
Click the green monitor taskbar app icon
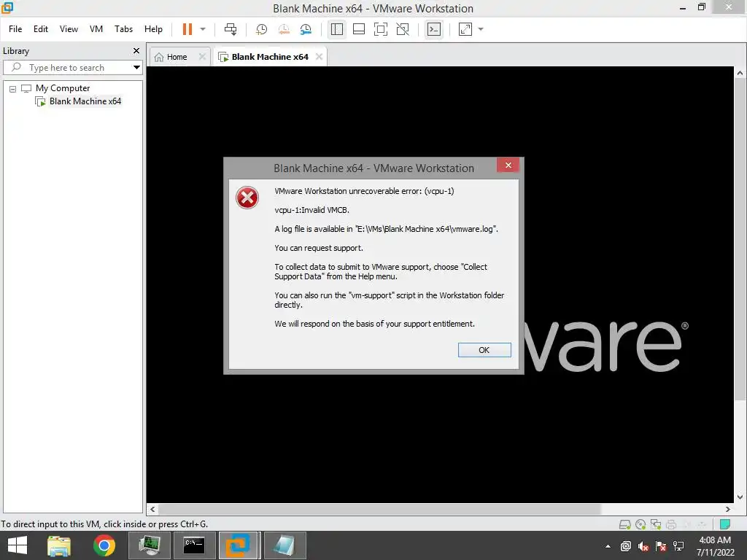click(x=149, y=545)
